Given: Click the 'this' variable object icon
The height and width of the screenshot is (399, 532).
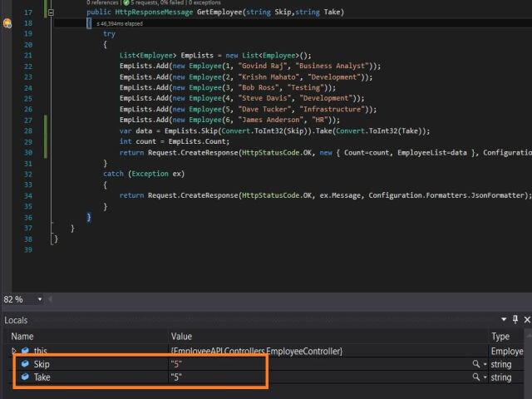Looking at the screenshot, I should pyautogui.click(x=25, y=352).
